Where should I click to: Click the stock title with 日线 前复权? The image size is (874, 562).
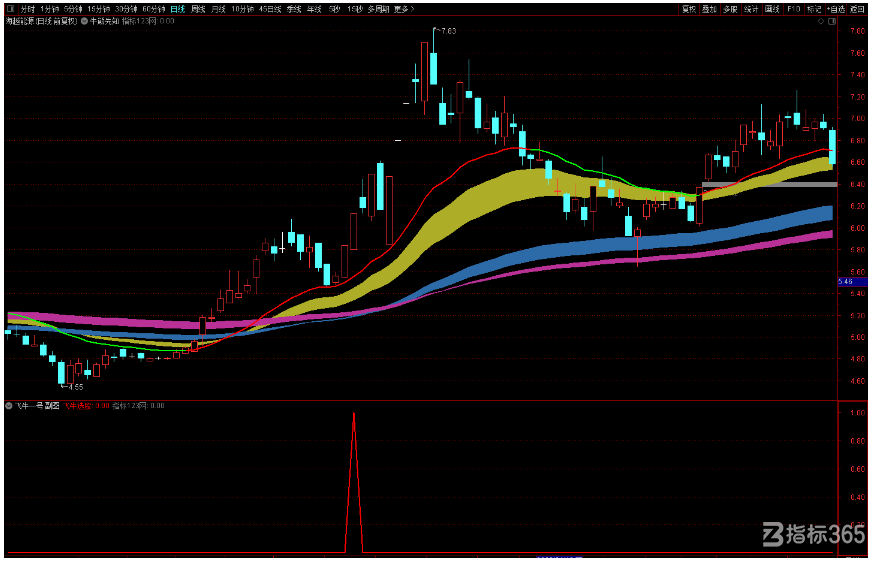(42, 21)
